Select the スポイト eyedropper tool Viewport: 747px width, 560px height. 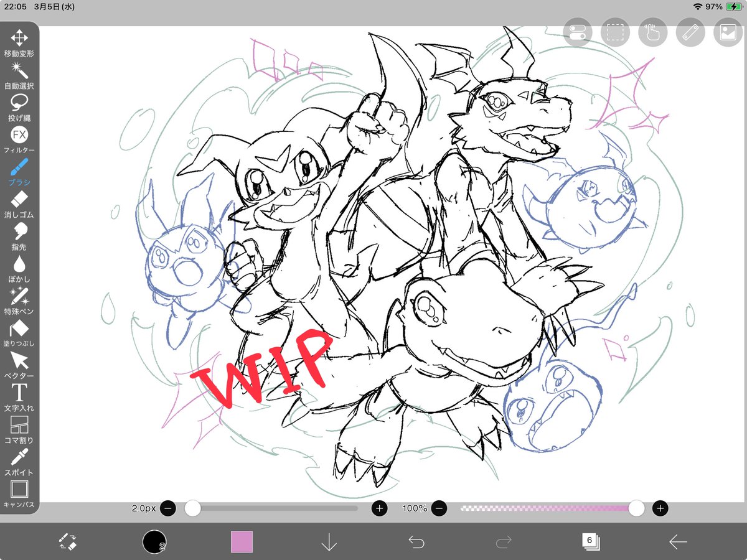pyautogui.click(x=19, y=462)
